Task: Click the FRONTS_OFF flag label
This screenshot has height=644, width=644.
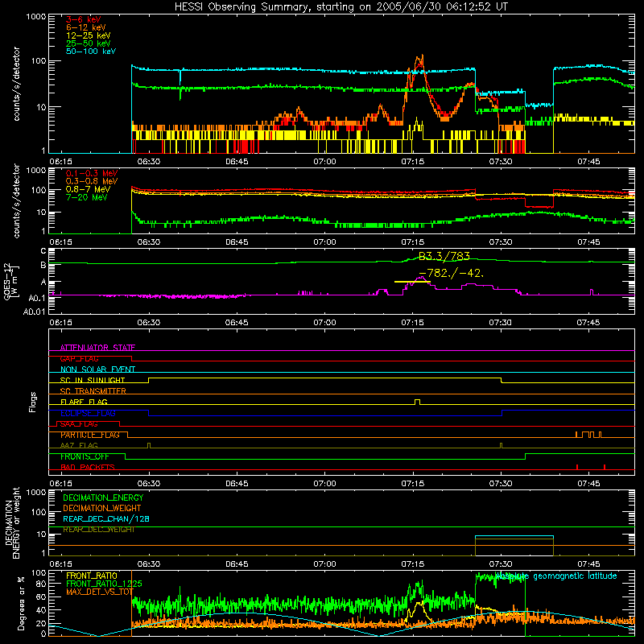Action: 85,456
